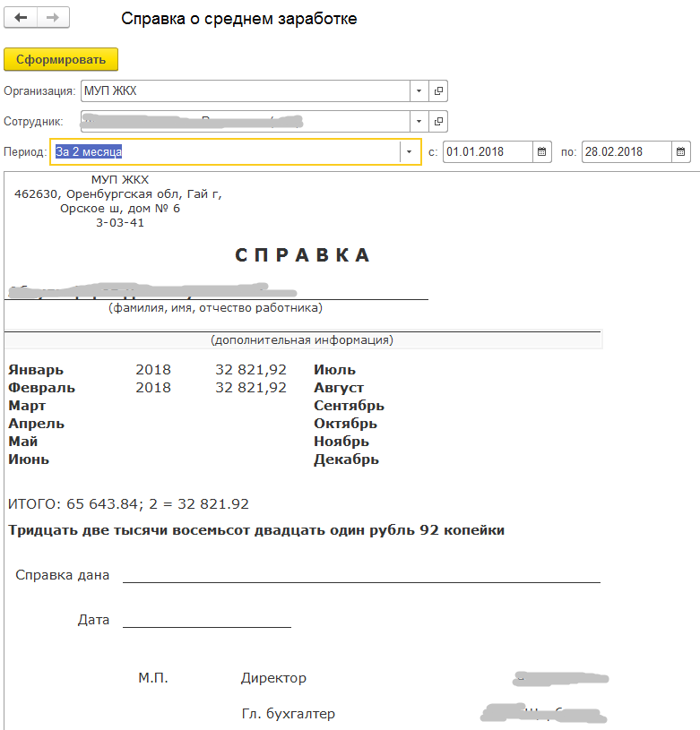This screenshot has height=730, width=700.
Task: Expand the Сотрудник dropdown list
Action: pyautogui.click(x=419, y=122)
